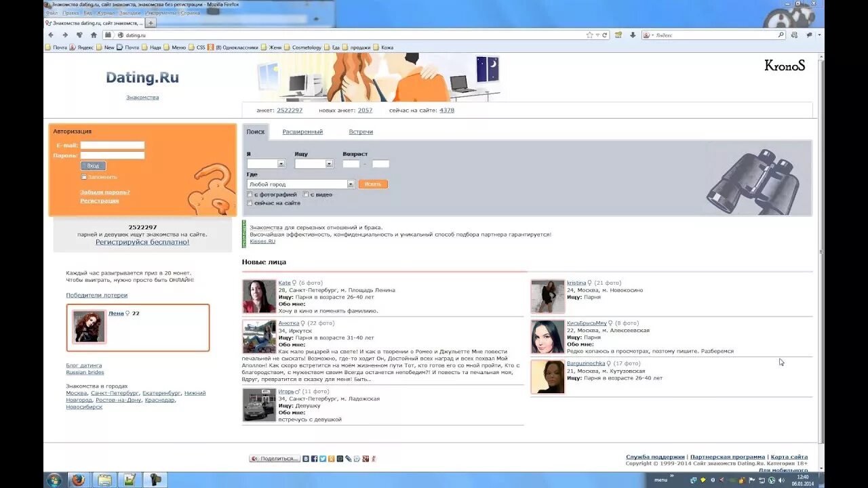868x488 pixels.
Task: Click 'Регистрируйся бесплатно!' link
Action: (x=142, y=242)
